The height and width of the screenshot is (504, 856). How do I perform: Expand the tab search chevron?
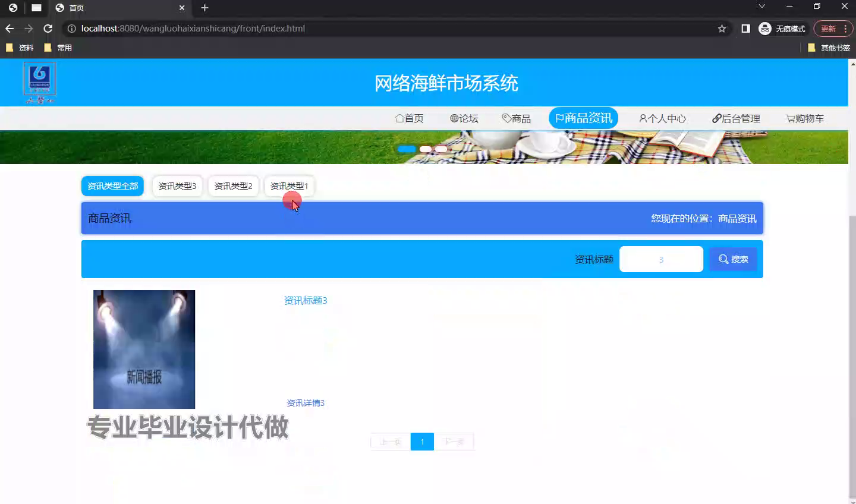point(761,7)
